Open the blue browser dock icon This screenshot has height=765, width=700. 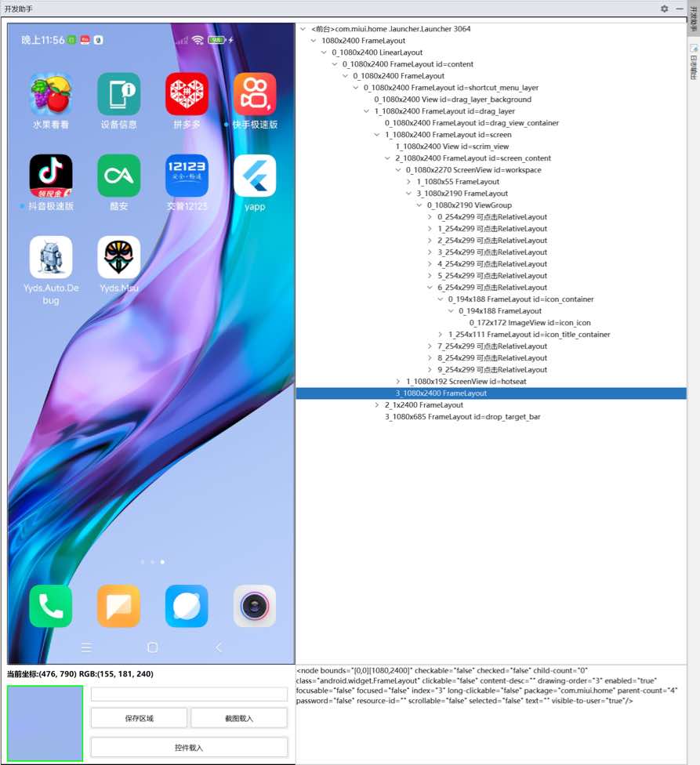pos(187,606)
